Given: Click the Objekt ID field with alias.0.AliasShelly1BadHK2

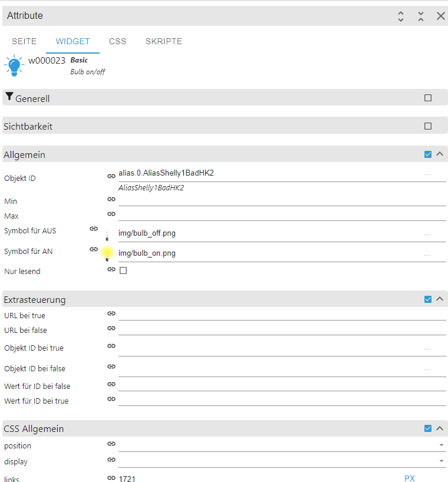Looking at the screenshot, I should click(269, 173).
